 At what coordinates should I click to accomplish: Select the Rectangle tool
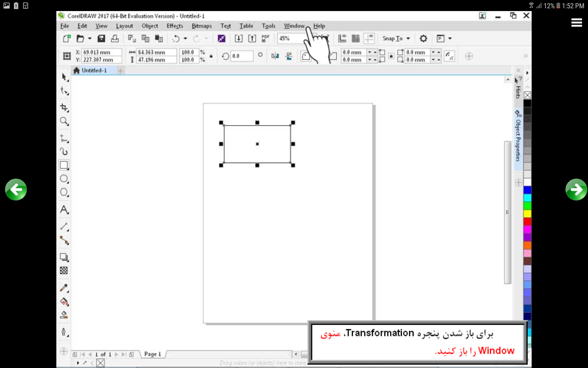[x=64, y=165]
